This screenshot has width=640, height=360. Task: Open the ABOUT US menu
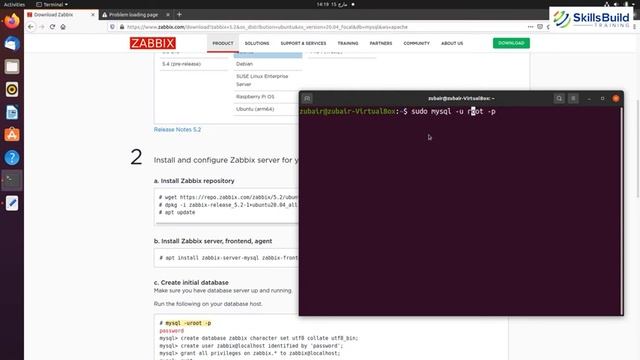(452, 43)
